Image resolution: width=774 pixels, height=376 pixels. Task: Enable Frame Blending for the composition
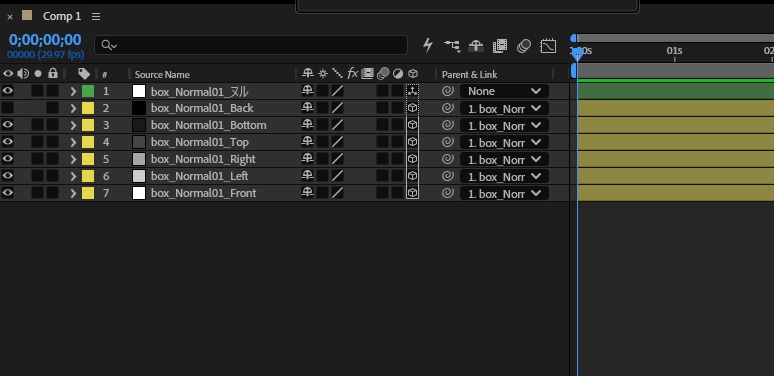(x=500, y=46)
